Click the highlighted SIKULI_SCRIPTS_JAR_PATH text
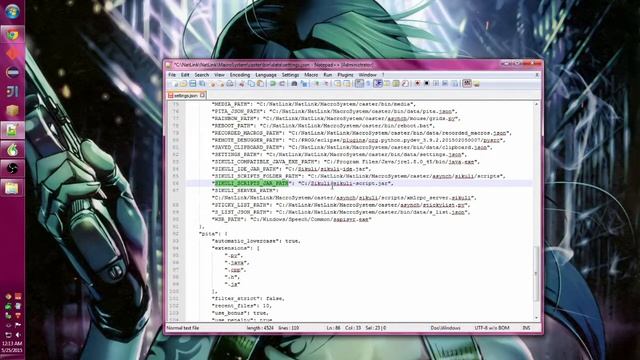The image size is (640, 360). [252, 183]
